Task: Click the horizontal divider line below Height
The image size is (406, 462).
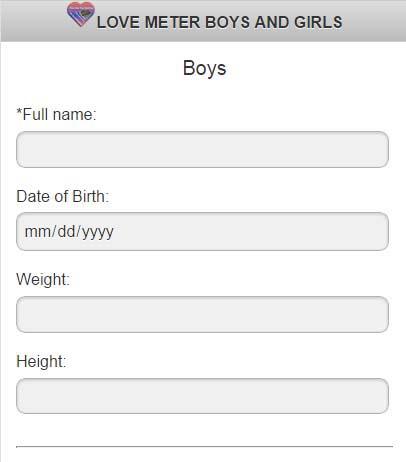Action: pyautogui.click(x=204, y=446)
